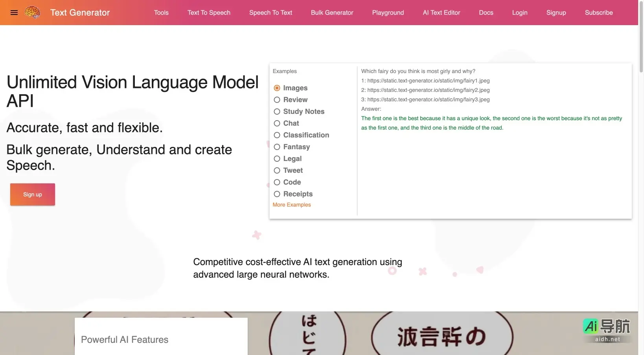Open the Tools menu

click(x=160, y=12)
